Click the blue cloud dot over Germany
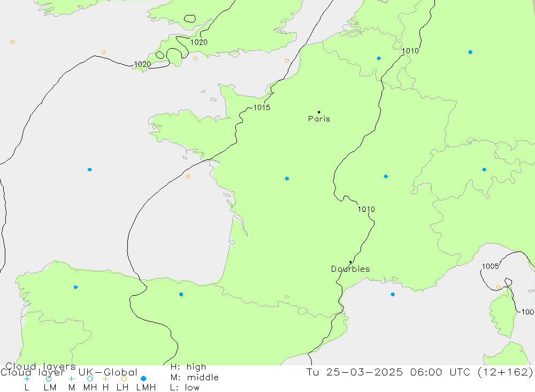This screenshot has height=392, width=535. [470, 52]
